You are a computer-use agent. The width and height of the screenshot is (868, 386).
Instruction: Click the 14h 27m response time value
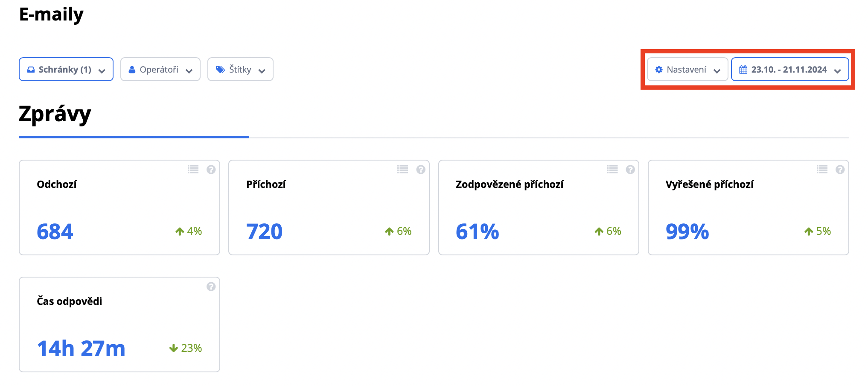81,348
